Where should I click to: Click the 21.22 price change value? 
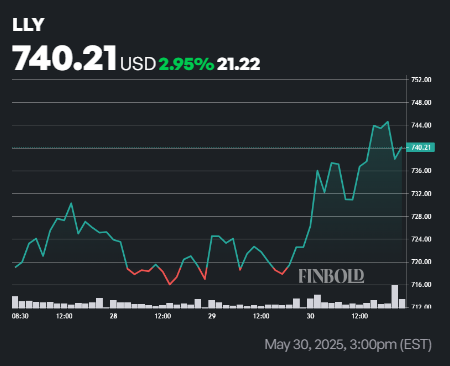coord(238,64)
